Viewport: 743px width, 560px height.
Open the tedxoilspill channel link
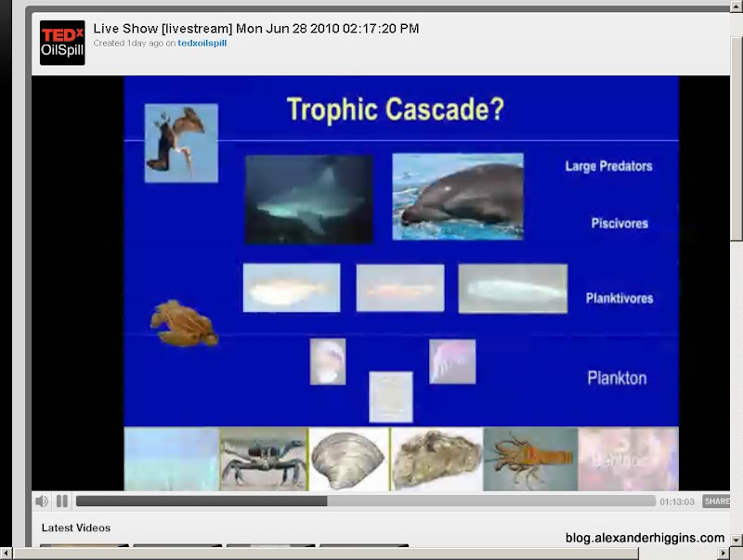pyautogui.click(x=202, y=43)
